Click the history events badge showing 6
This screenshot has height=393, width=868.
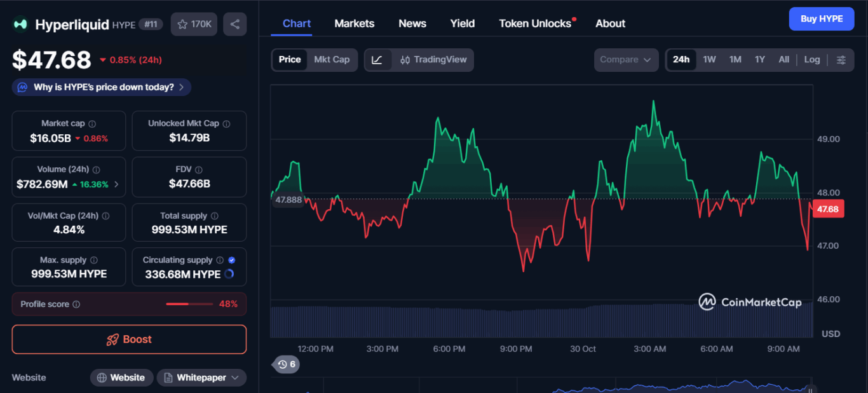pos(286,364)
